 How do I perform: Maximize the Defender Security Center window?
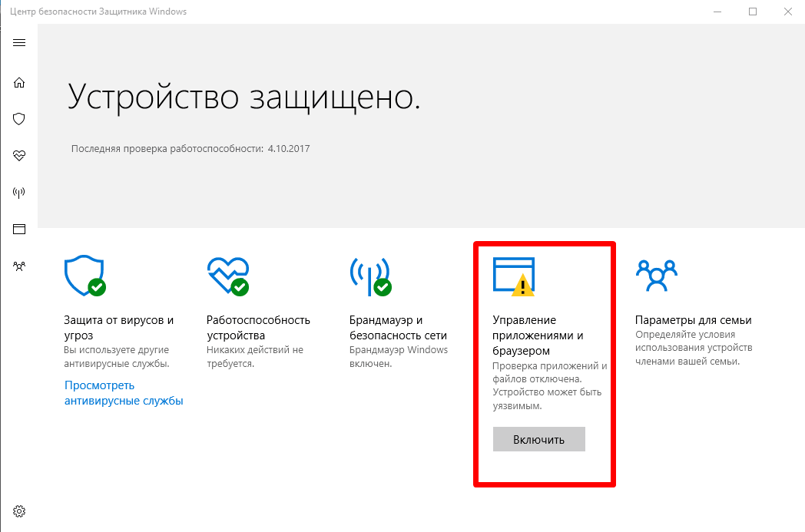coord(753,12)
